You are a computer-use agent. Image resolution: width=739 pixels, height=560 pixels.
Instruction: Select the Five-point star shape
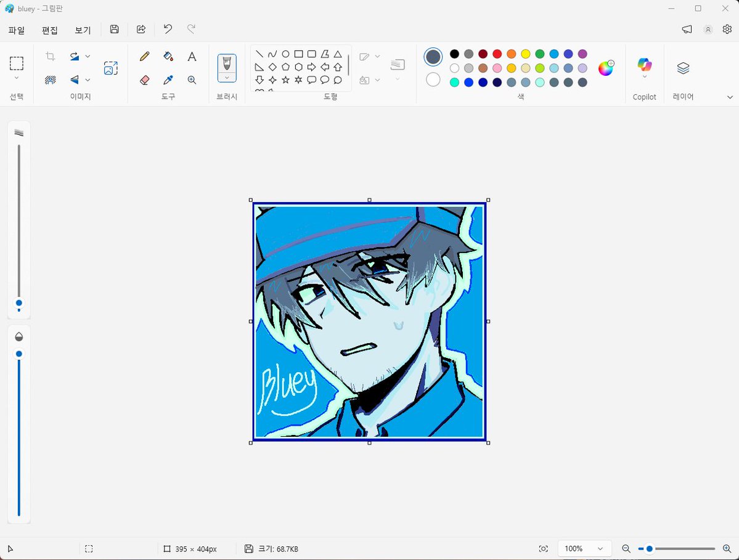pos(285,80)
